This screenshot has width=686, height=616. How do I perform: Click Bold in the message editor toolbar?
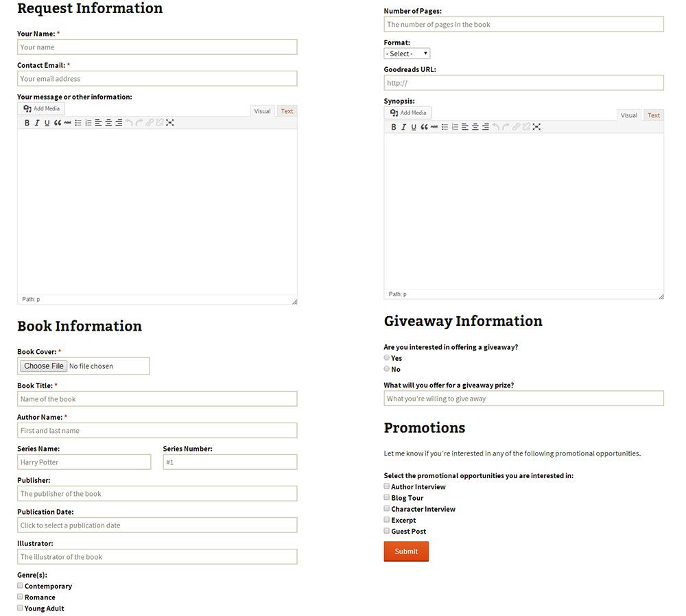[27, 123]
